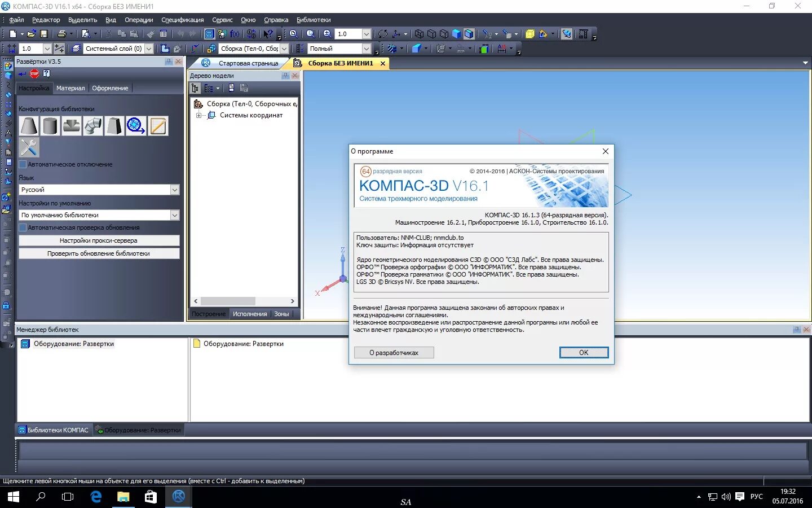Switch to the Материал tab
Screen dimensions: 812x508
(70, 88)
